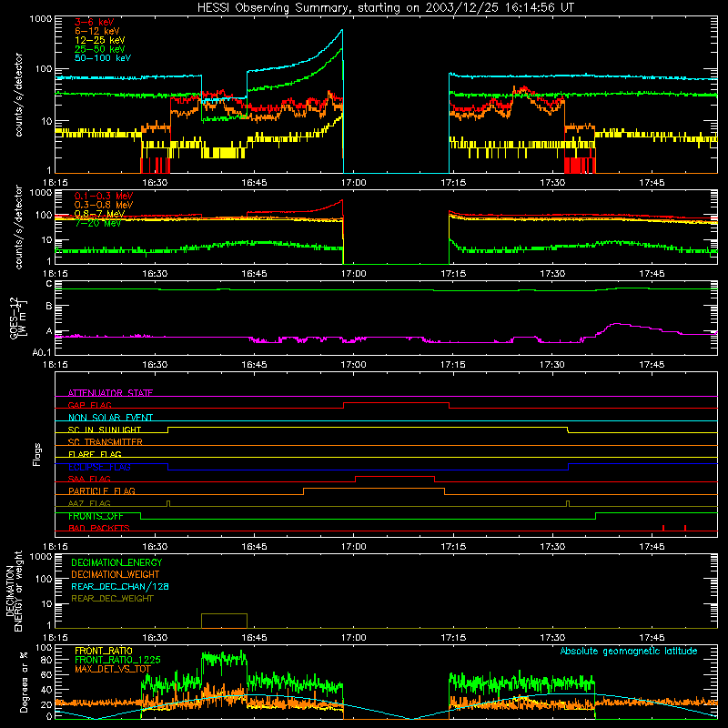
Task: Select the ECLIPSE_FLAG label
Action: coord(99,467)
